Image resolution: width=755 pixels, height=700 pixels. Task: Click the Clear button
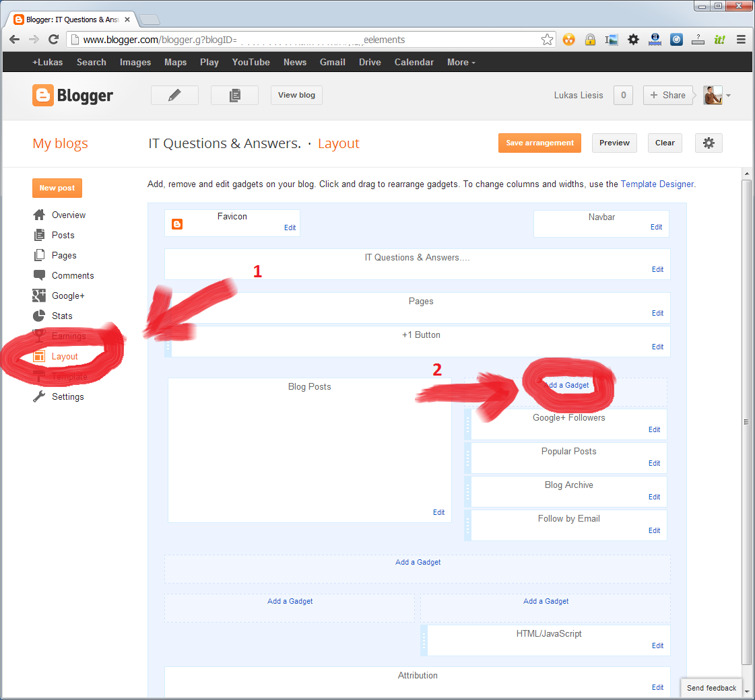click(665, 143)
